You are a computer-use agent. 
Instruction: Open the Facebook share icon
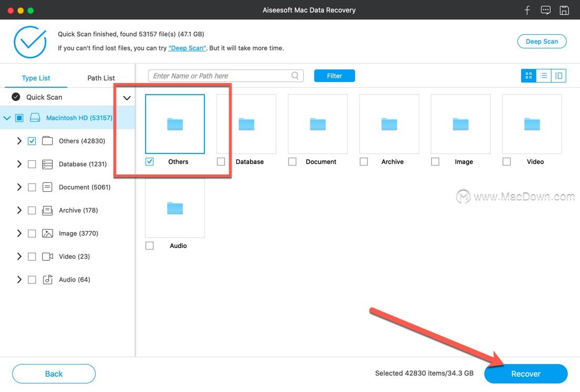coord(527,10)
